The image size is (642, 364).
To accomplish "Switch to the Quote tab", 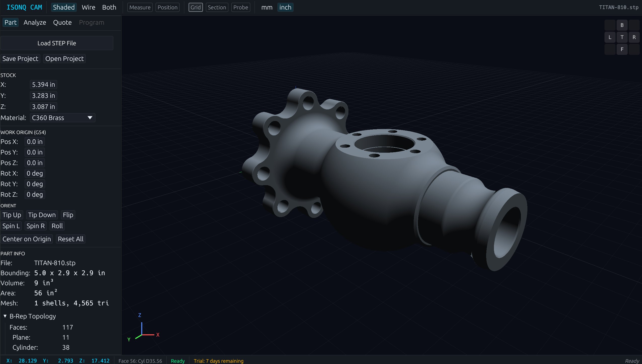I will click(62, 22).
